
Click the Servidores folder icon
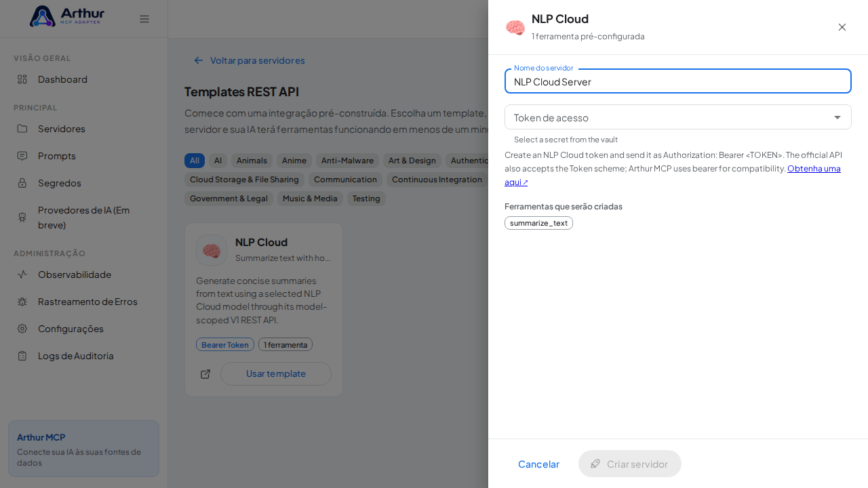coord(22,129)
